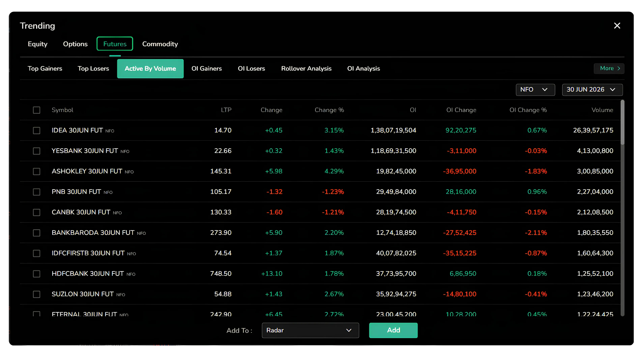Click the Change % column header
Viewport: 644px width, 359px height.
tap(329, 110)
